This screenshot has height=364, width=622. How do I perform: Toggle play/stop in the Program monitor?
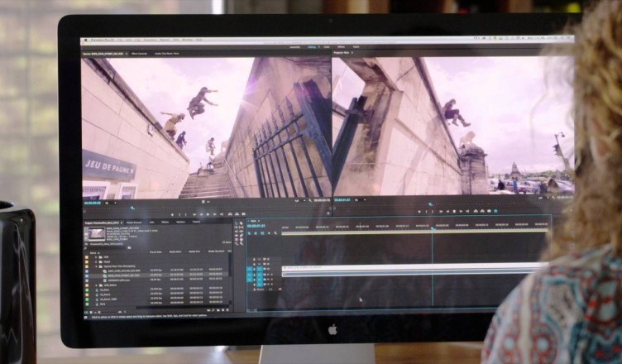(454, 211)
